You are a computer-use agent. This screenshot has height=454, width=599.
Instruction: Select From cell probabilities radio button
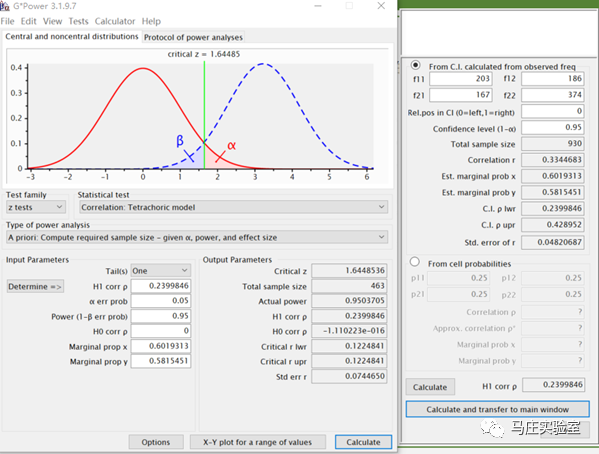(415, 262)
